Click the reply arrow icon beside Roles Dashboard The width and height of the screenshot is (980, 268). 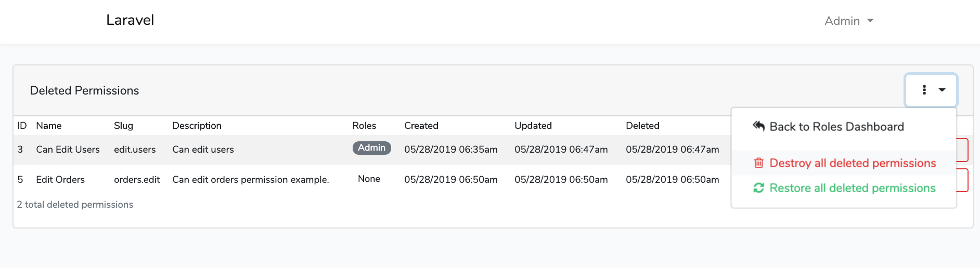pyautogui.click(x=759, y=126)
